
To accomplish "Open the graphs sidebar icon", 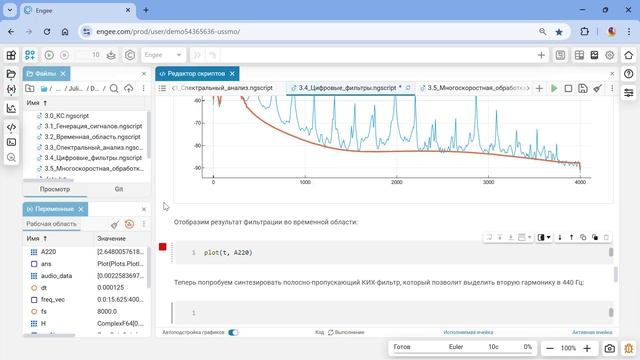I will click(11, 108).
